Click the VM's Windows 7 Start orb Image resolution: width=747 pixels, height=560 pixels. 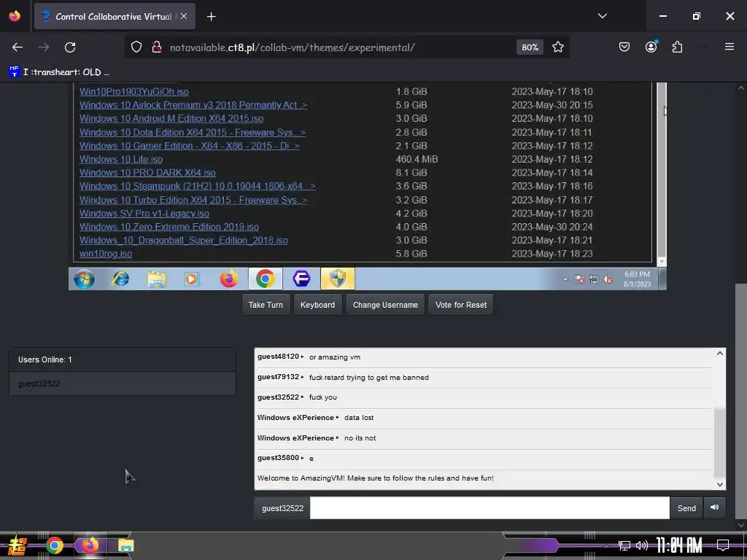tap(84, 279)
